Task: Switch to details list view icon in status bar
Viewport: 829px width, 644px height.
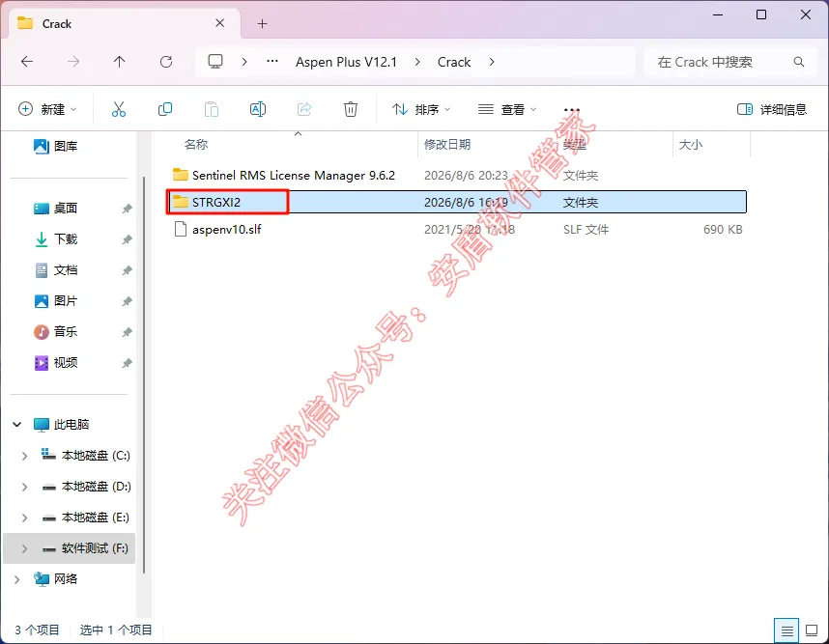Action: pyautogui.click(x=786, y=630)
